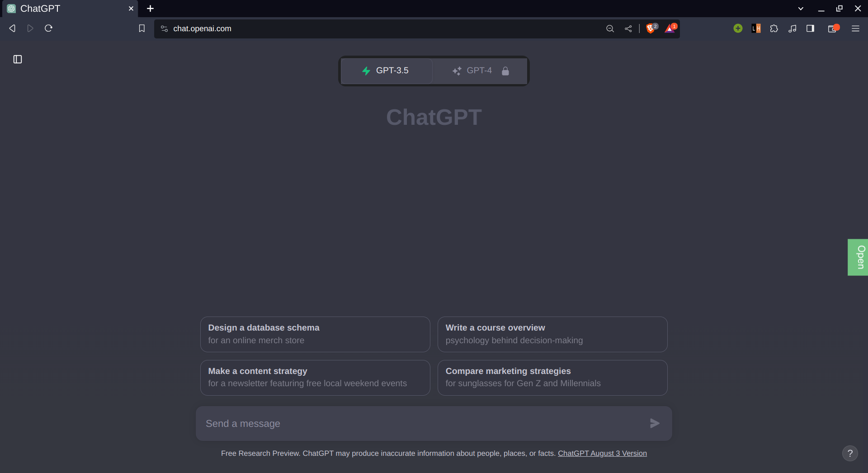Send the message with arrow icon

655,423
